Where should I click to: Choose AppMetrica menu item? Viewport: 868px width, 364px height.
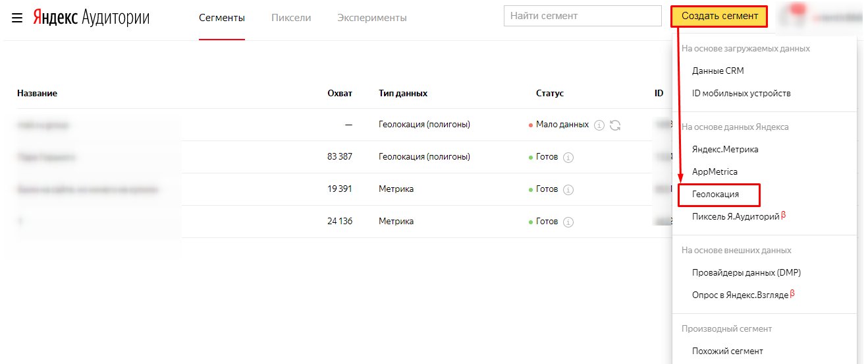(x=715, y=171)
